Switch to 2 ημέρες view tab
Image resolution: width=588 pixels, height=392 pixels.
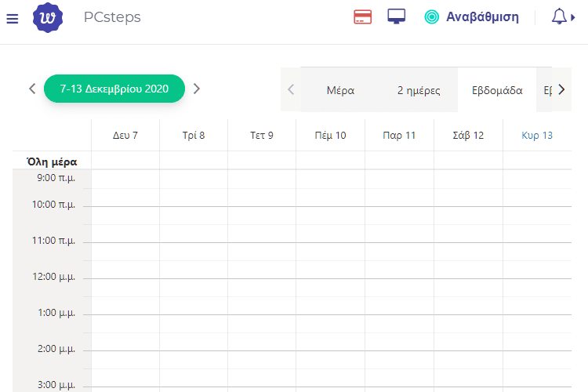coord(419,90)
